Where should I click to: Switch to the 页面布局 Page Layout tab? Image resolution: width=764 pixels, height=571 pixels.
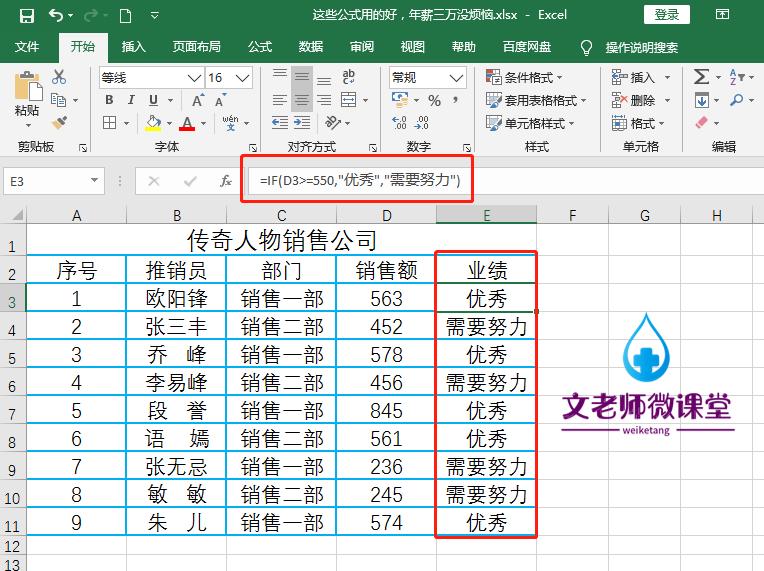(196, 47)
